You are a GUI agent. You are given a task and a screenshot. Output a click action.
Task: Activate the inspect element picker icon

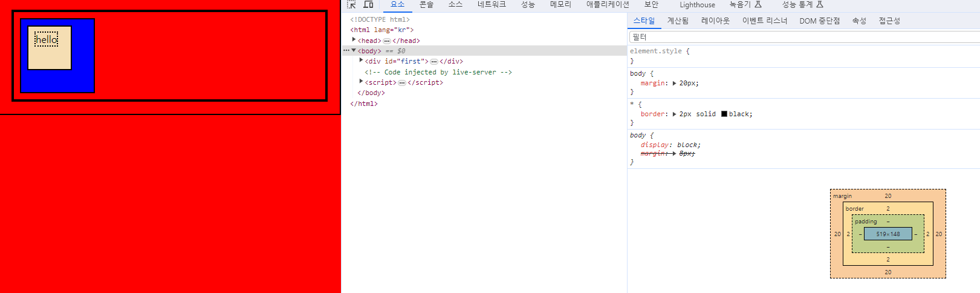click(x=351, y=4)
